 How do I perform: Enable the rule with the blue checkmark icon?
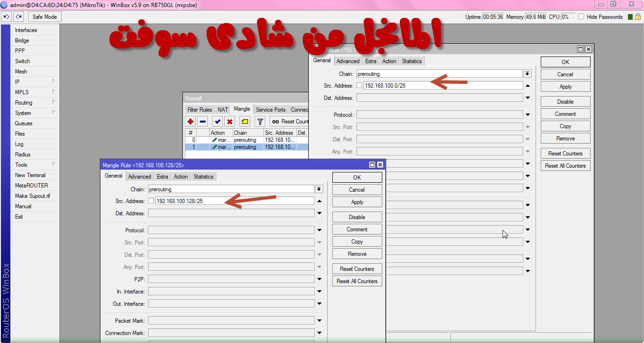pos(217,122)
